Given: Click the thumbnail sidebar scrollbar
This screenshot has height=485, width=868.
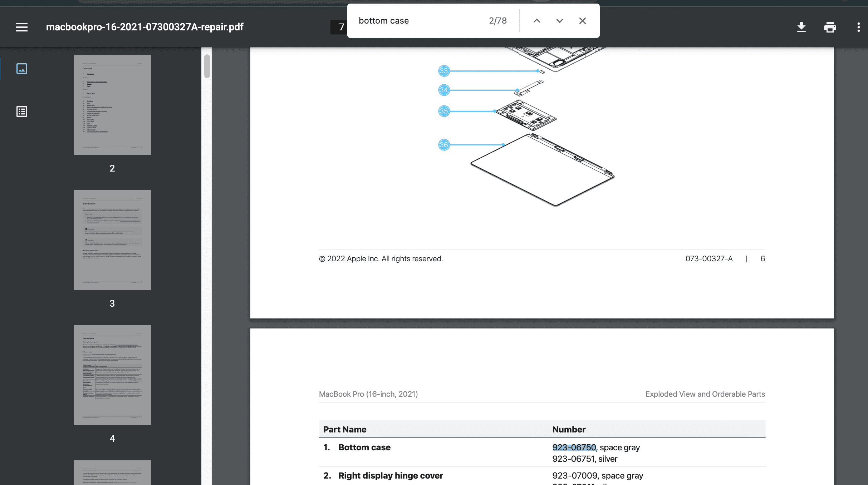Looking at the screenshot, I should (x=207, y=66).
